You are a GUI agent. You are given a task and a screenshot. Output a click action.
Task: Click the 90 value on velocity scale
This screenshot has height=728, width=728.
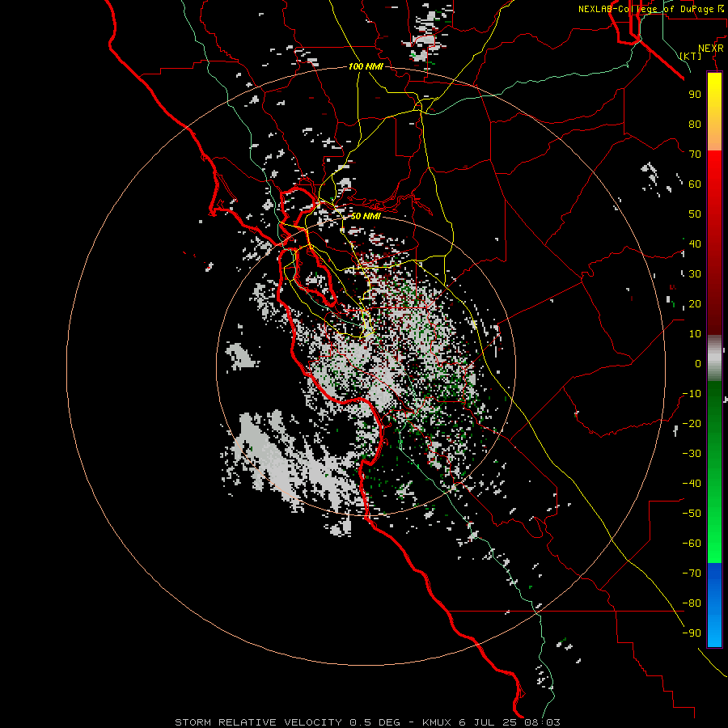point(695,95)
